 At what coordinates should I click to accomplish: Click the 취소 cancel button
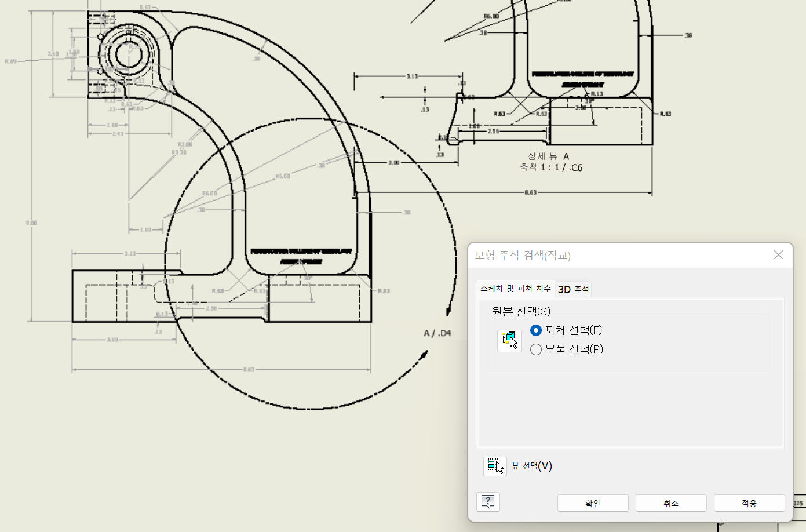(x=671, y=503)
